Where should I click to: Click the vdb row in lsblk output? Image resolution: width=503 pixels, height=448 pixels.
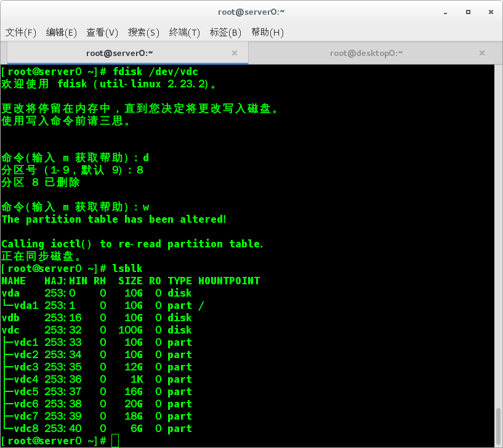pos(97,318)
